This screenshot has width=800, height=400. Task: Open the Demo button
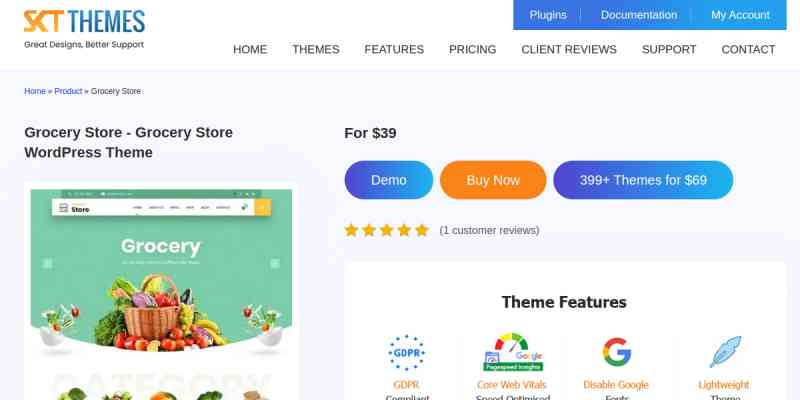(x=389, y=180)
